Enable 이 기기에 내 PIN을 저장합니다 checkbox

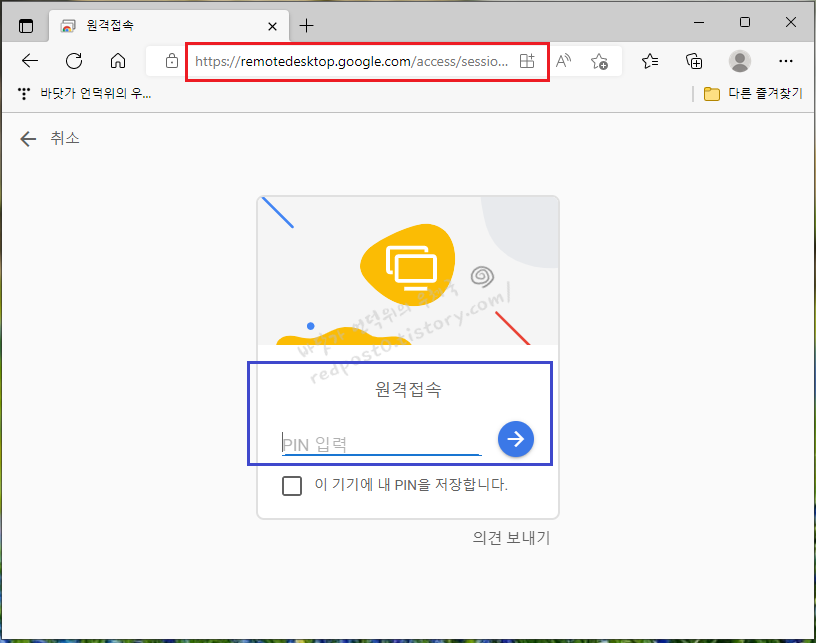pyautogui.click(x=291, y=485)
